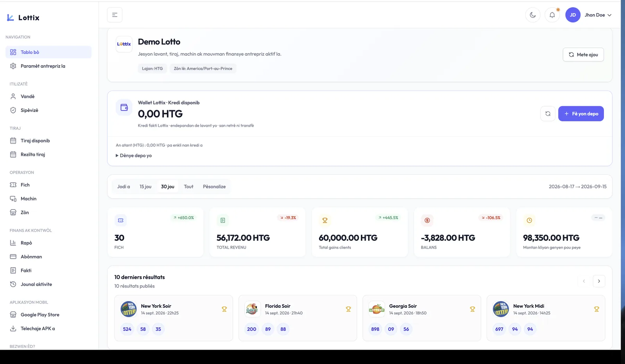Click the Zòn store icon
Viewport: 625px width, 364px height.
[x=13, y=213]
